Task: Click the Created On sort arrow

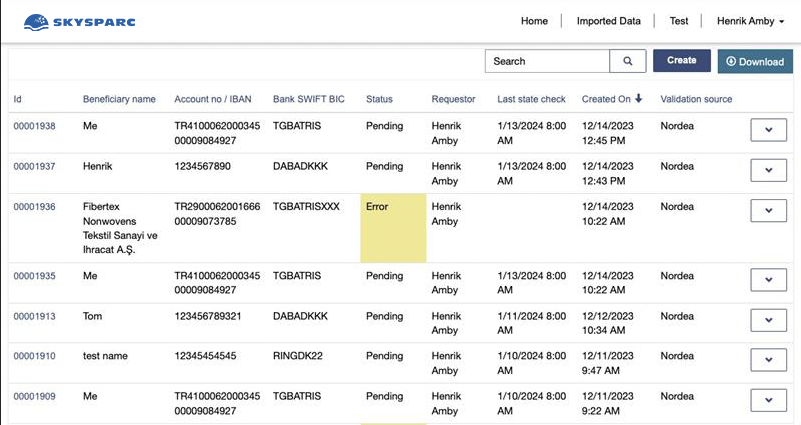Action: point(639,99)
